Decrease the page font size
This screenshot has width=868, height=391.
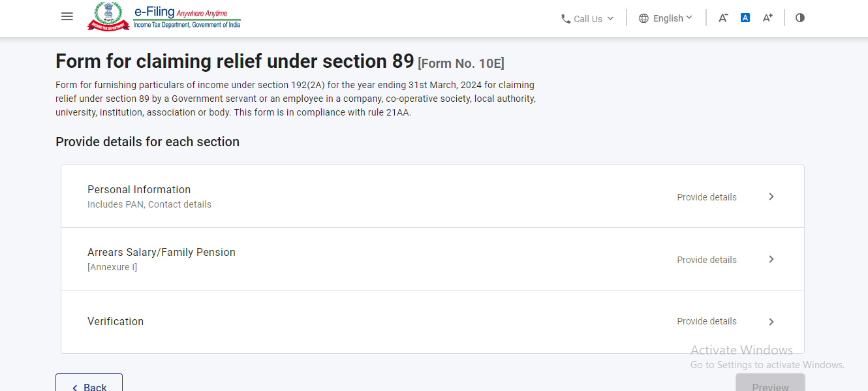pos(723,18)
